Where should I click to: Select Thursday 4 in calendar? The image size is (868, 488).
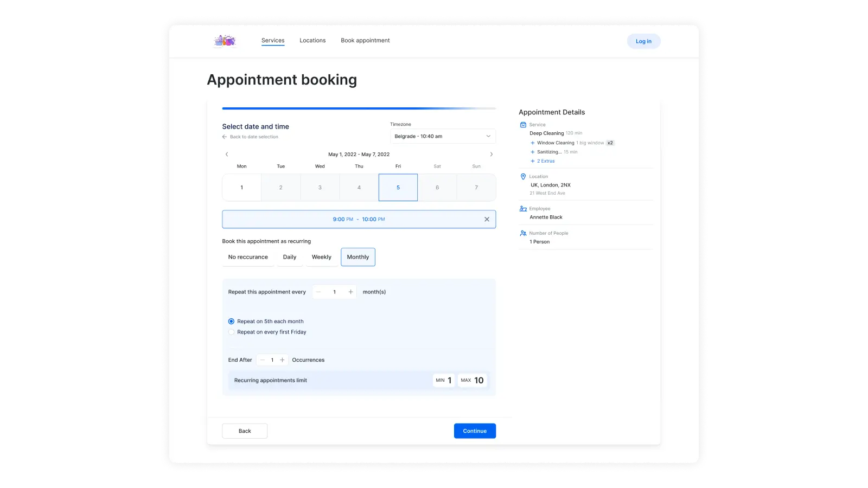[359, 188]
